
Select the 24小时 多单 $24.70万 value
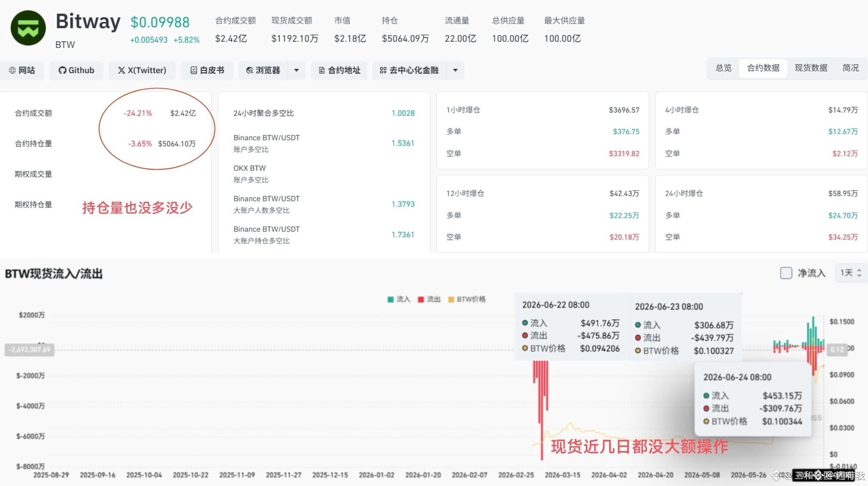843,215
